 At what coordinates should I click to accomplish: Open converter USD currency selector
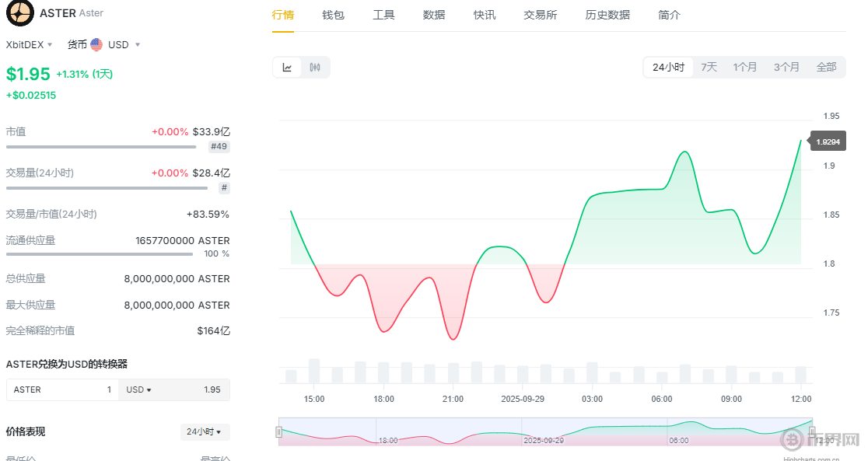pos(139,389)
